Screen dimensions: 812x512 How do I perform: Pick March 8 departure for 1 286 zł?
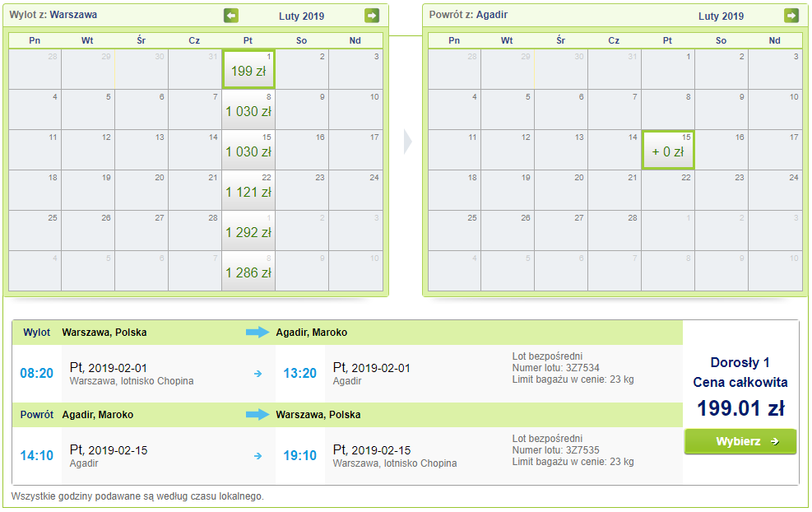(x=248, y=271)
